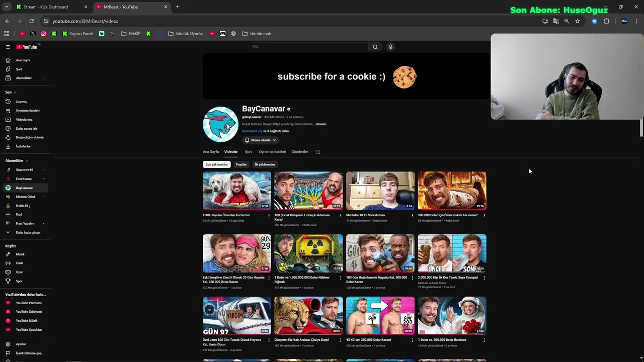This screenshot has height=362, width=644.
Task: Open Videolarınız in sidebar
Action: click(25, 120)
